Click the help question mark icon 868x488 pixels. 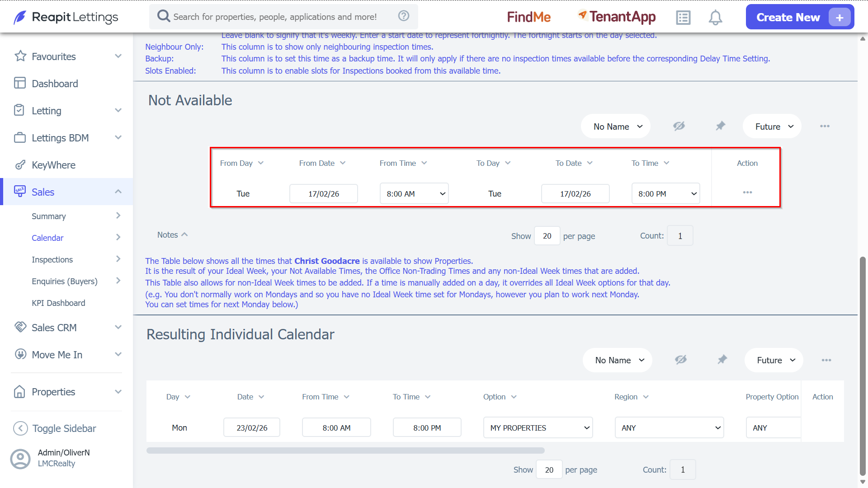(404, 16)
